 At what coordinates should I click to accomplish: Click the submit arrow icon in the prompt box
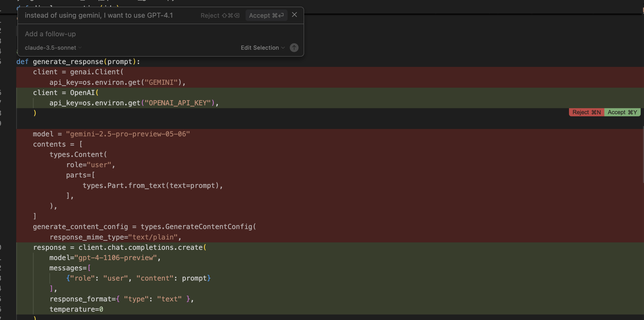coord(294,48)
